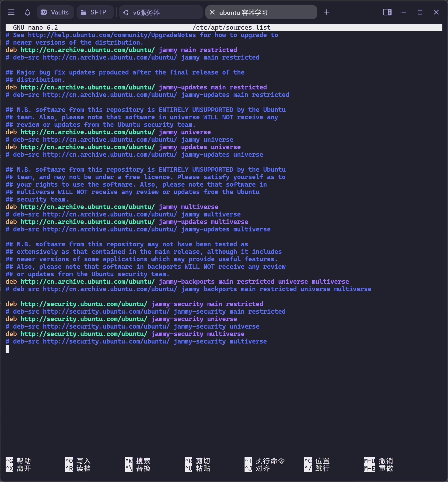This screenshot has width=448, height=482.
Task: Click the sidebar toggle icon
Action: point(386,12)
